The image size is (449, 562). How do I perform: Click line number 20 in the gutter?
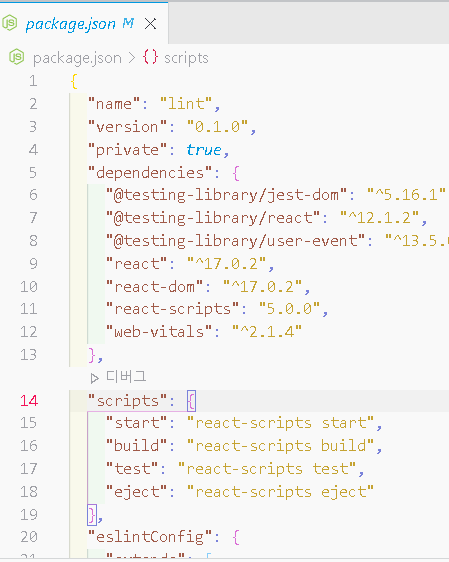coord(29,537)
